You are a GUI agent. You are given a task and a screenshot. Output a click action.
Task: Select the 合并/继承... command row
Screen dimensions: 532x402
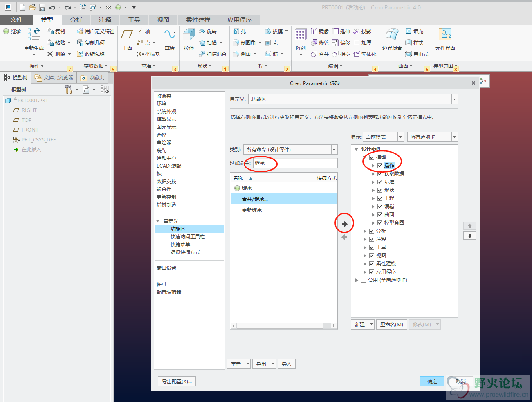[283, 199]
